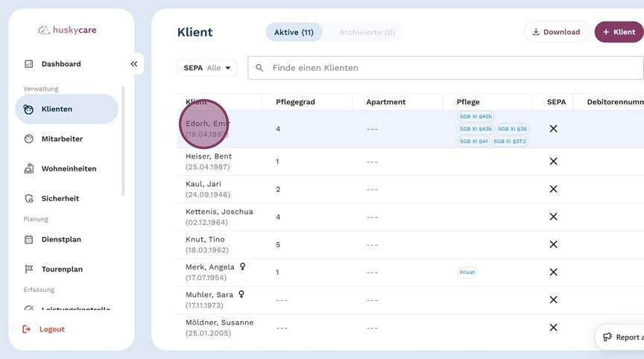The image size is (644, 359).
Task: Add a new Klient with plus button
Action: click(619, 32)
